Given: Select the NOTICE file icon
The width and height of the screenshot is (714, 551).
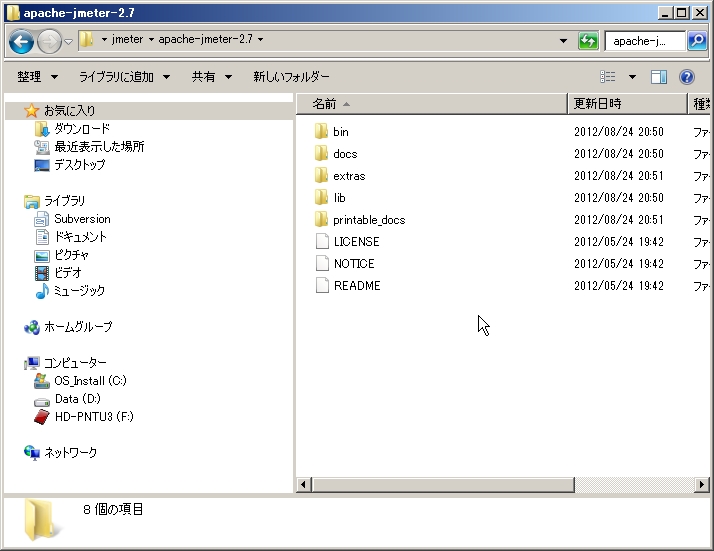Looking at the screenshot, I should pyautogui.click(x=322, y=263).
